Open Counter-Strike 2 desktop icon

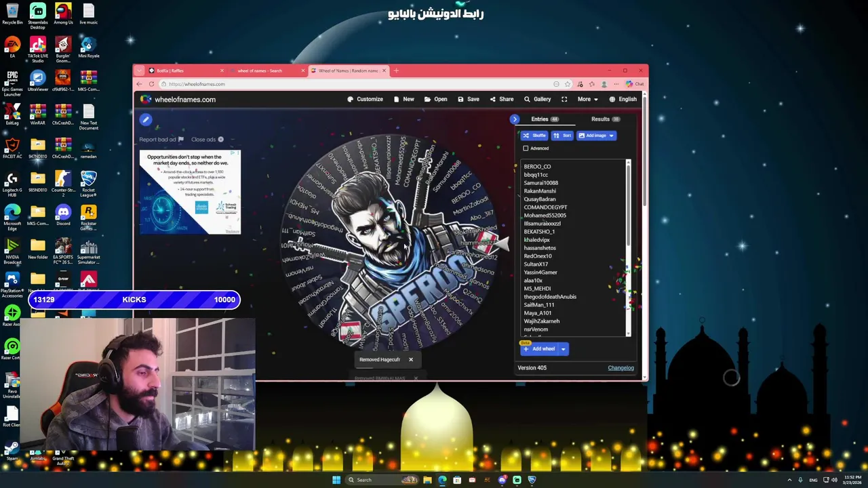[x=63, y=183]
